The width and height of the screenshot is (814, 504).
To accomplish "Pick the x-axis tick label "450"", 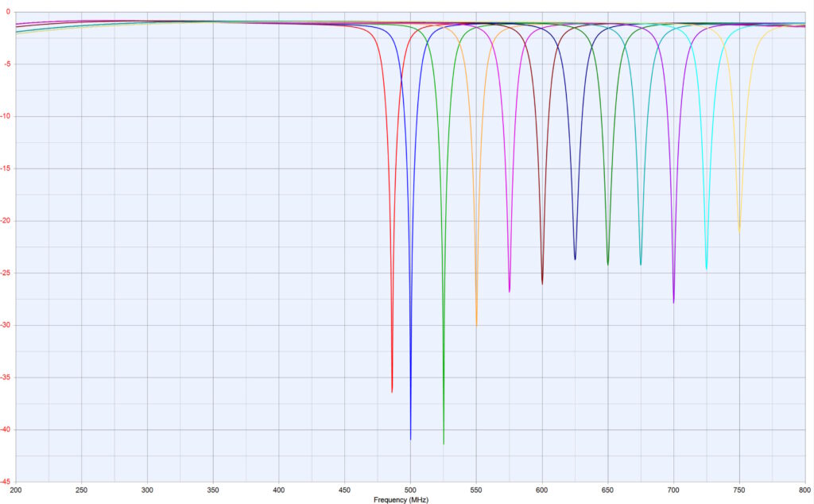I will pos(345,490).
